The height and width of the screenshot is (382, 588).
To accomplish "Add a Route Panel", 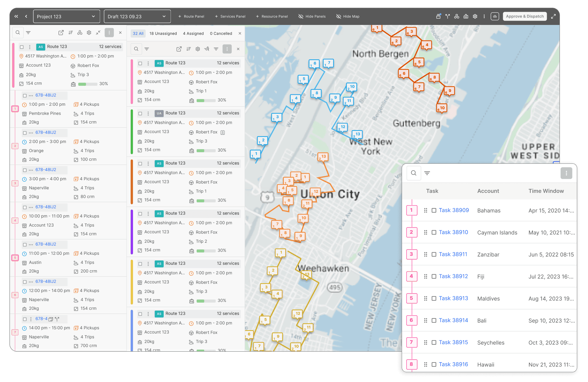I will (x=191, y=16).
